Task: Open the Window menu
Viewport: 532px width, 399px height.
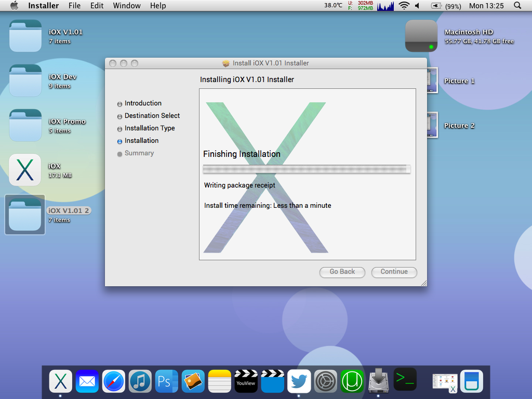Action: 127,5
